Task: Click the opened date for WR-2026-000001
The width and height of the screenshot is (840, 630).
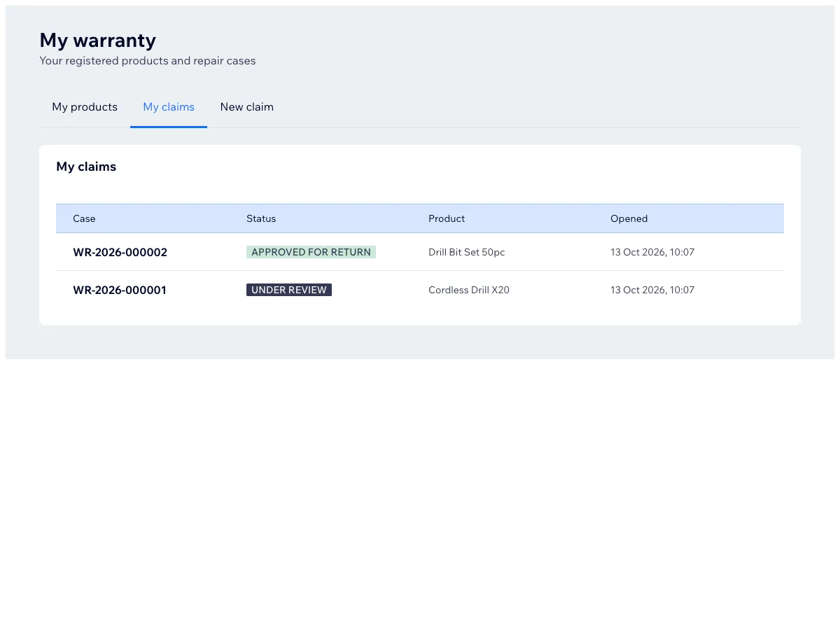Action: [652, 290]
